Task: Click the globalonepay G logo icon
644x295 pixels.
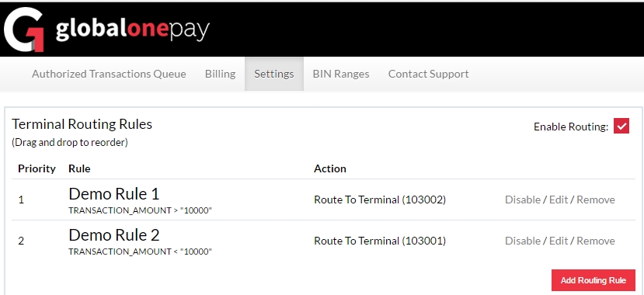Action: coord(24,29)
